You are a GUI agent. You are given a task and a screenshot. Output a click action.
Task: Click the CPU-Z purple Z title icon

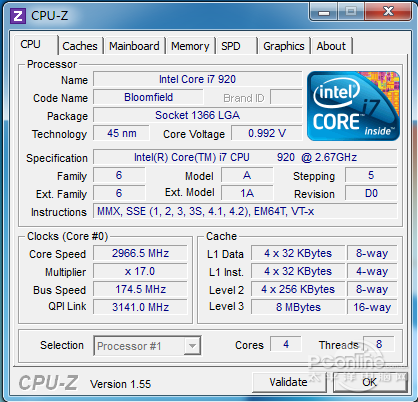18,15
